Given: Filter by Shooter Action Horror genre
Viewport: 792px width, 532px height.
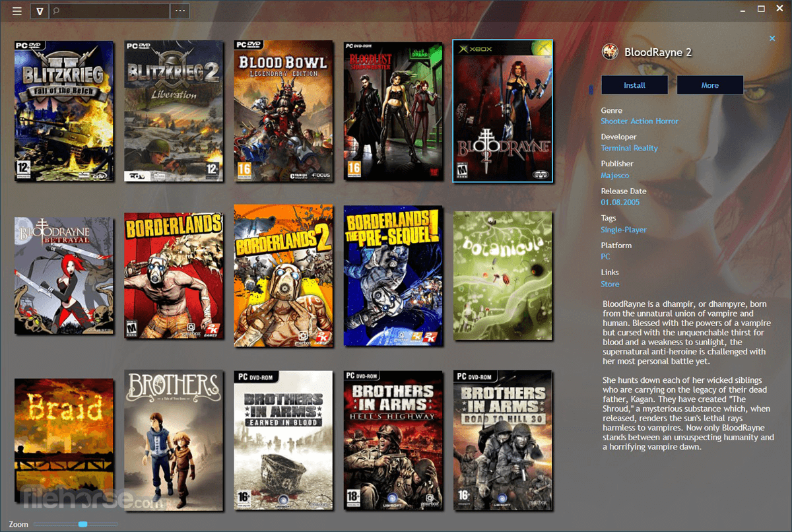Looking at the screenshot, I should point(640,121).
